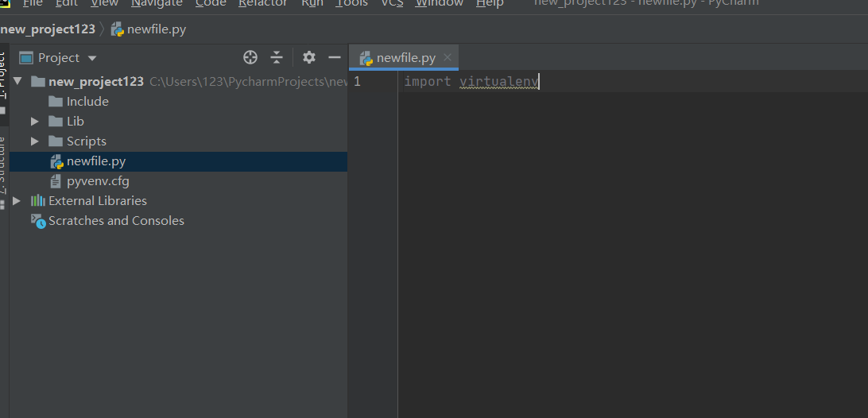This screenshot has width=868, height=418.
Task: Click the virtualenv word in the editor
Action: [x=498, y=81]
